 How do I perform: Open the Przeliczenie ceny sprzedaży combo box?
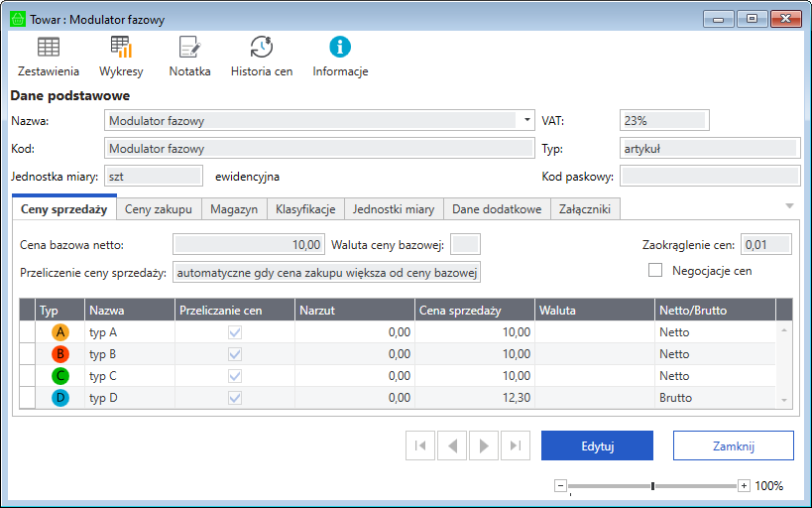pos(326,272)
